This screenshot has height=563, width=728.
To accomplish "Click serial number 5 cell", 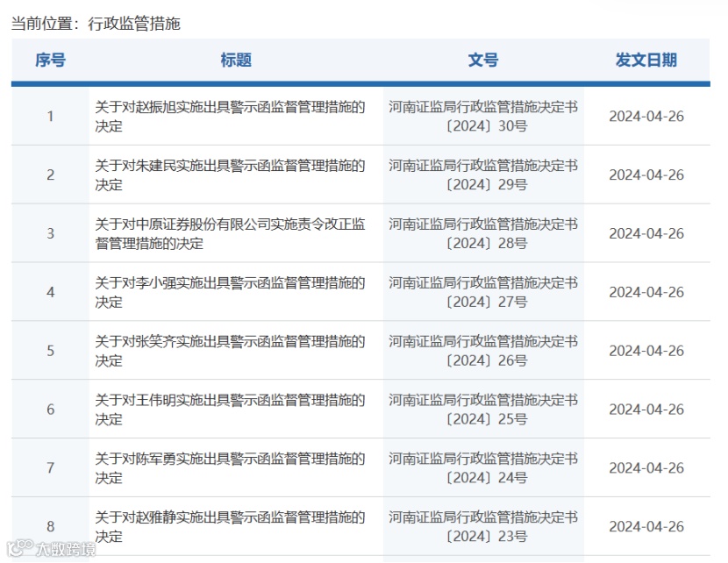I will tap(50, 351).
